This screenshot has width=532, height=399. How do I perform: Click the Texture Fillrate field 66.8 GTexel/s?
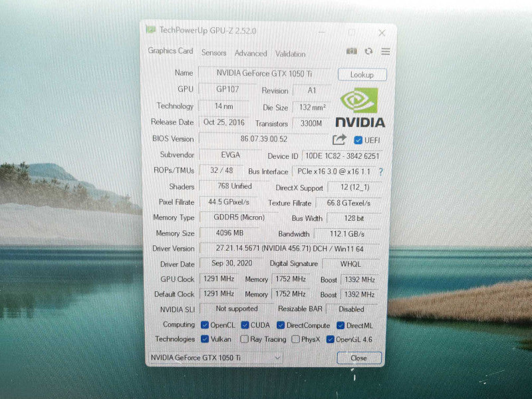(348, 203)
